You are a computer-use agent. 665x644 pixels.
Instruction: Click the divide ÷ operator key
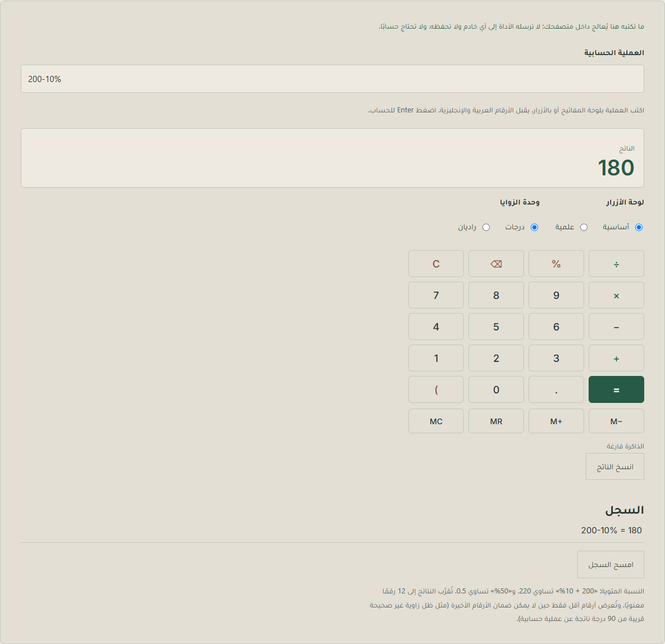click(616, 264)
